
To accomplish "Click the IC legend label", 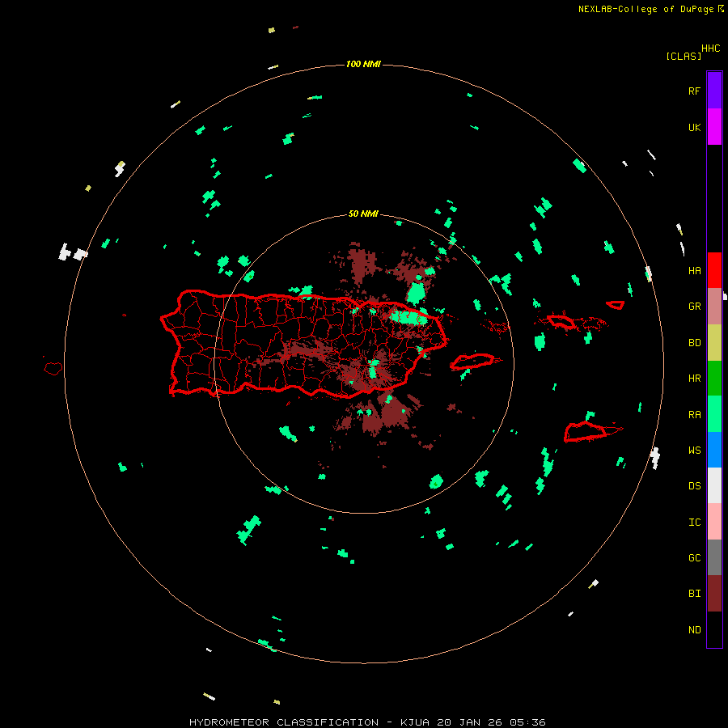I will tap(694, 523).
